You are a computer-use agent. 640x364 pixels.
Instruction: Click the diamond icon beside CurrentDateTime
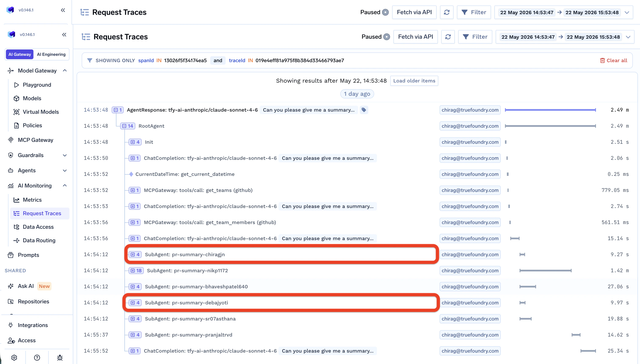click(x=131, y=174)
